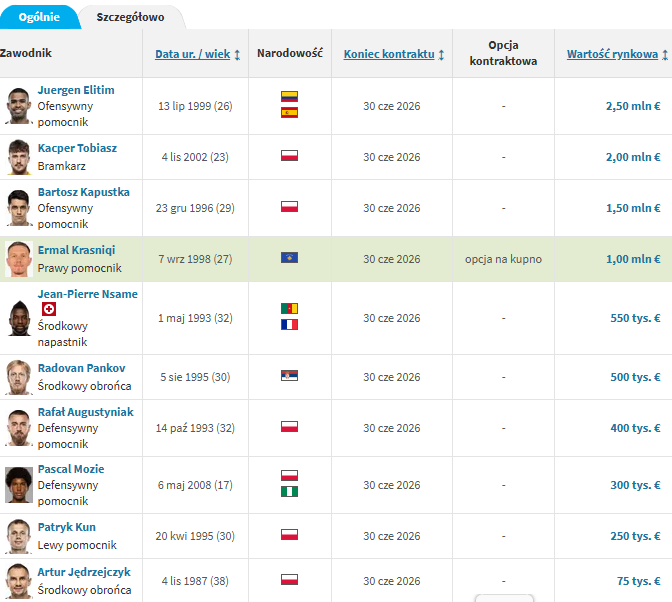
Task: Click Serbia flag in Pankov's row
Action: click(289, 376)
